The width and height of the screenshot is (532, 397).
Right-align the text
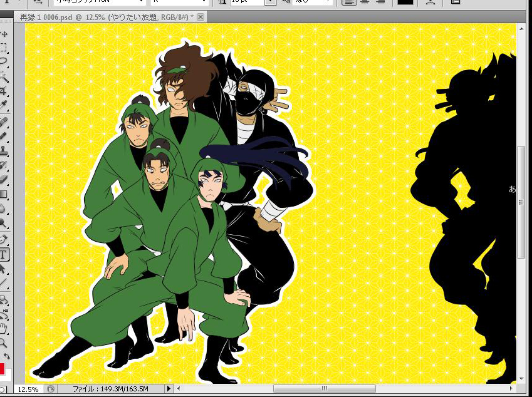coord(381,2)
